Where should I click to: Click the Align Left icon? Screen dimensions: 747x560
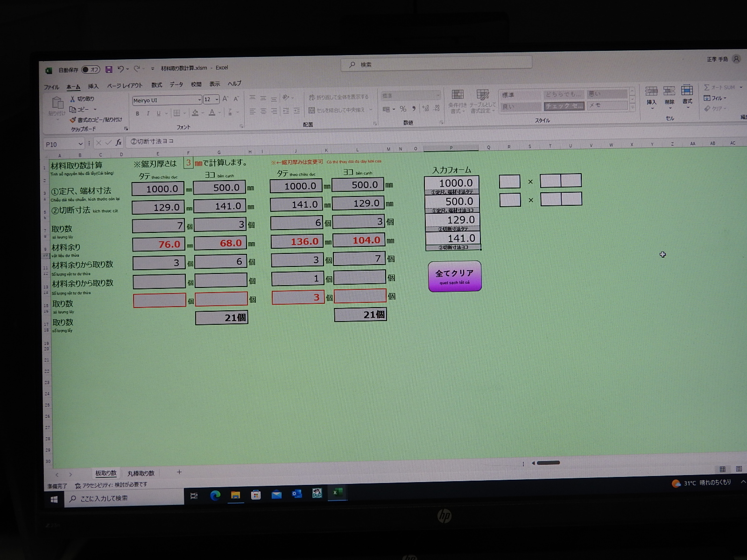[253, 112]
